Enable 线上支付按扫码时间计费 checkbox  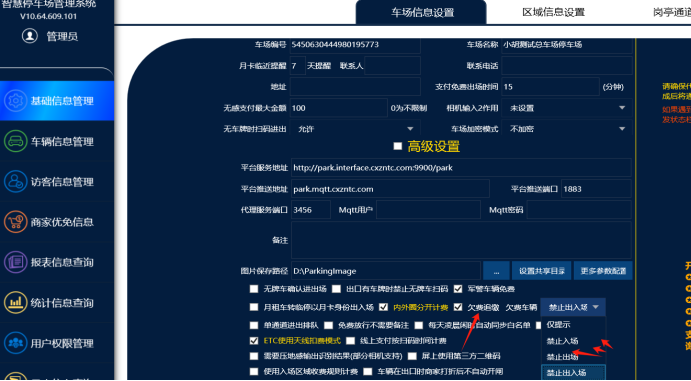pos(350,341)
